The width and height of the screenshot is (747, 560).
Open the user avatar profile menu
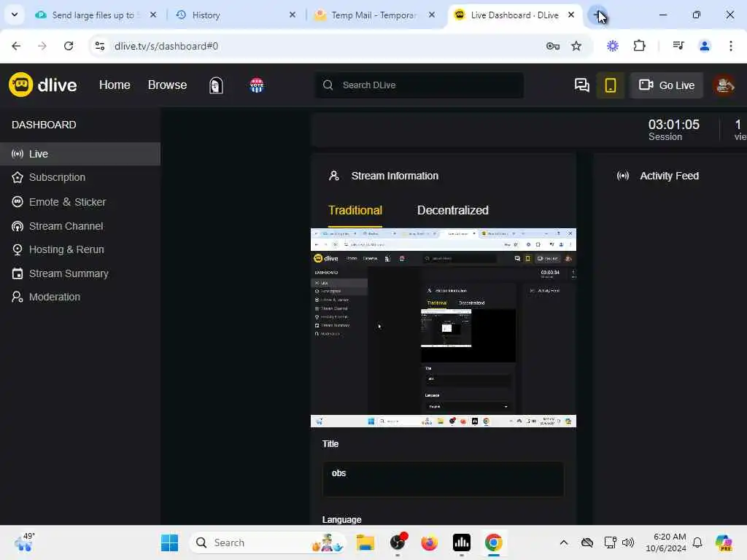point(724,85)
